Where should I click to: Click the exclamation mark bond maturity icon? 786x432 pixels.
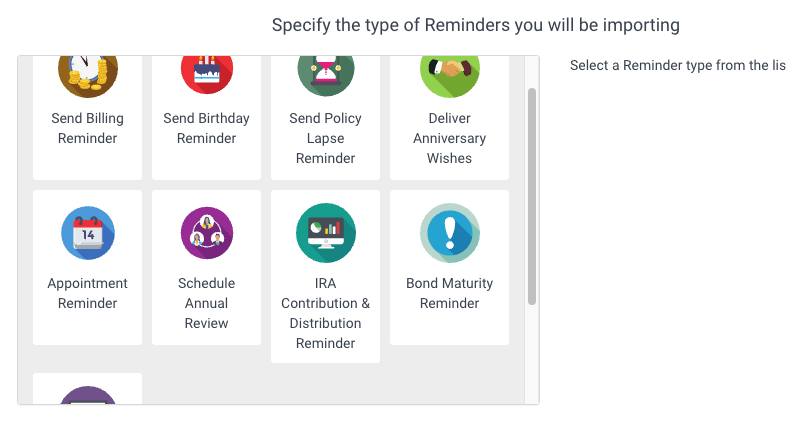coord(450,233)
